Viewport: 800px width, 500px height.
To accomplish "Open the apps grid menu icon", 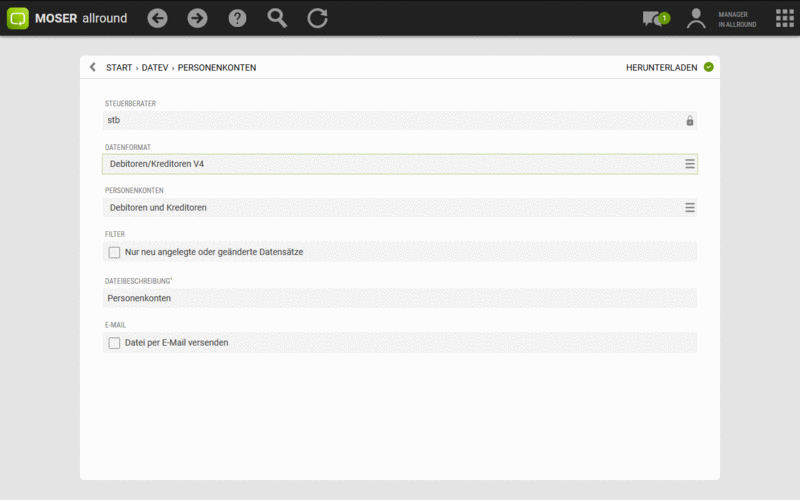I will [x=785, y=18].
